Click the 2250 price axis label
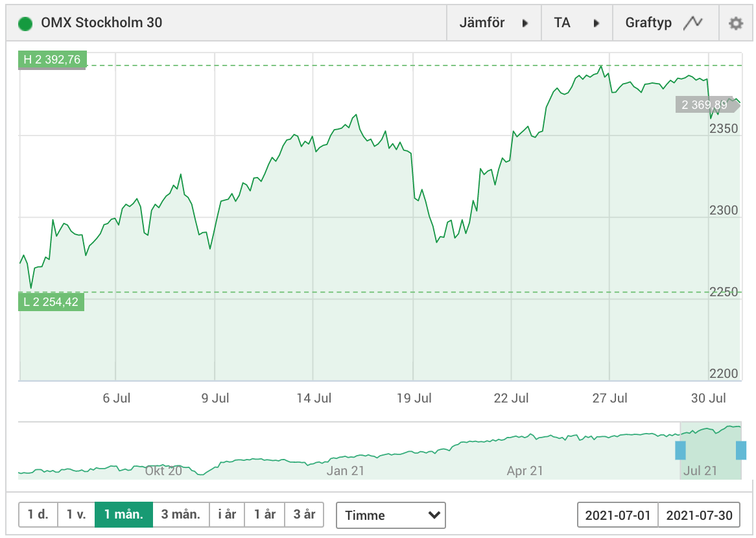 tap(723, 292)
